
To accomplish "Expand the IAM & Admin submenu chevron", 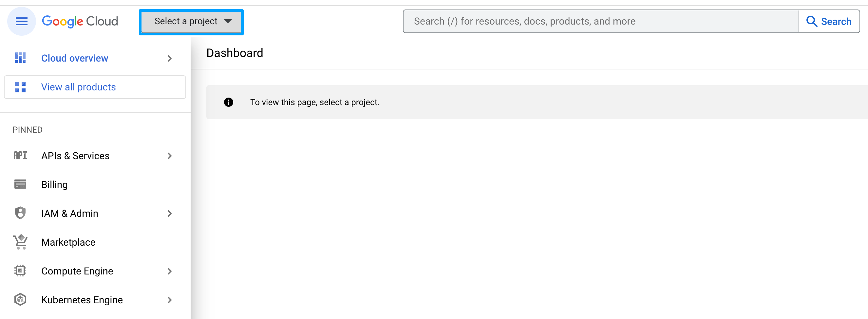I will (169, 213).
